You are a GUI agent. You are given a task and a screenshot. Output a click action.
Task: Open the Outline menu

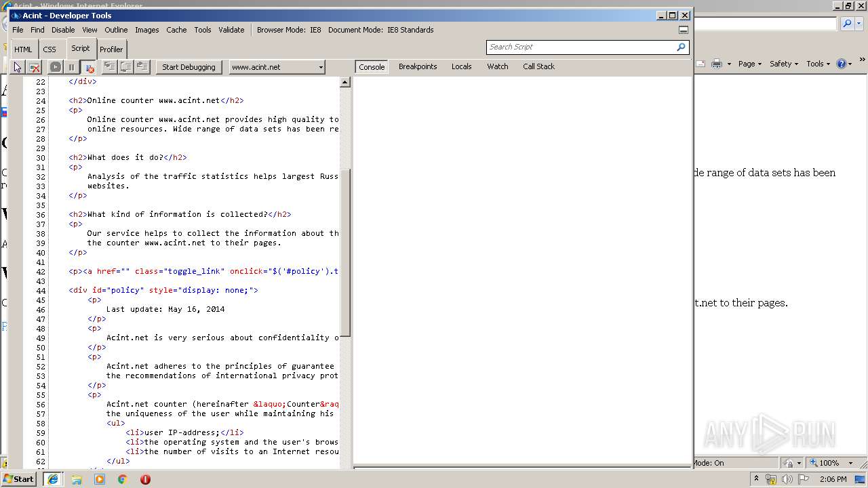pyautogui.click(x=116, y=30)
